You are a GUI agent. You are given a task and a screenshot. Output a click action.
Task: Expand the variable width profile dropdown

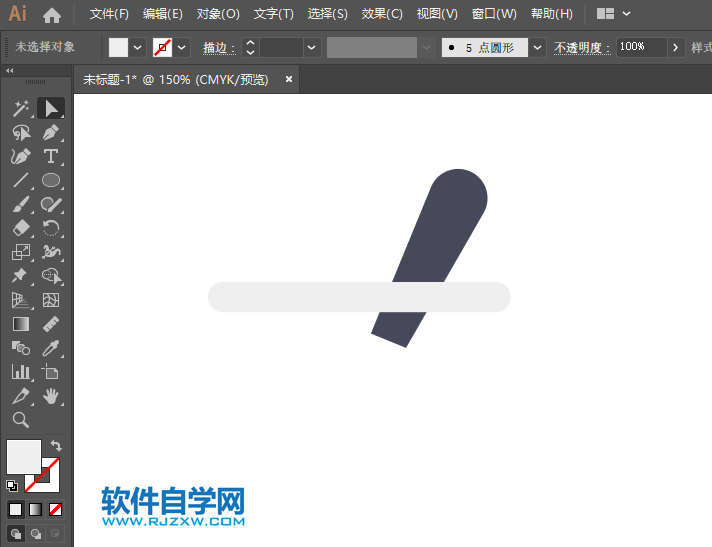click(x=426, y=47)
